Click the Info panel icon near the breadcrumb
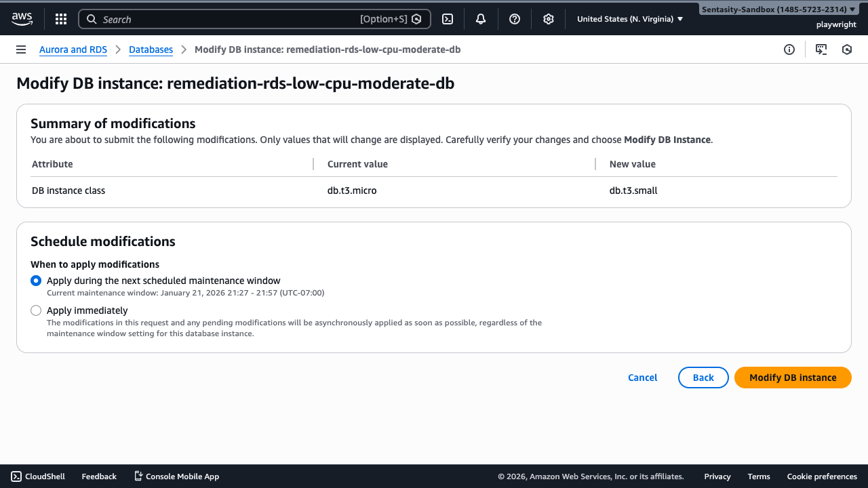Image resolution: width=868 pixels, height=488 pixels. pos(789,49)
